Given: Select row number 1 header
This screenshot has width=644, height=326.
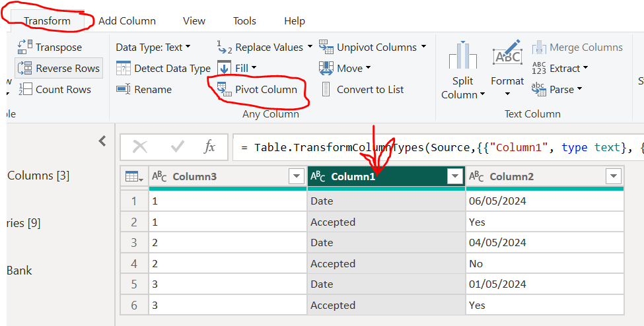Looking at the screenshot, I should tap(134, 201).
